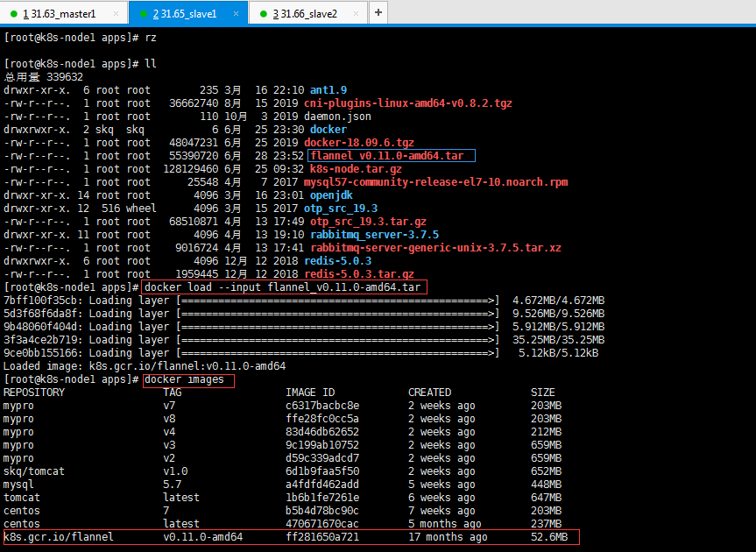Click the REPOSITORY column header
Viewport: 756px width, 552px height.
(34, 393)
